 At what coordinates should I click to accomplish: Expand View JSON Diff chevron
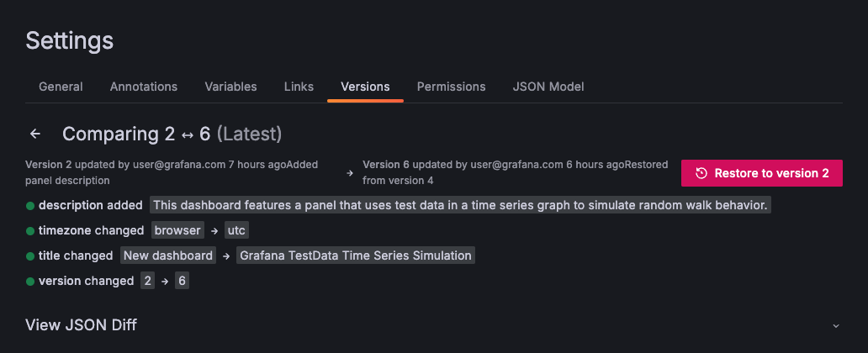tap(835, 325)
